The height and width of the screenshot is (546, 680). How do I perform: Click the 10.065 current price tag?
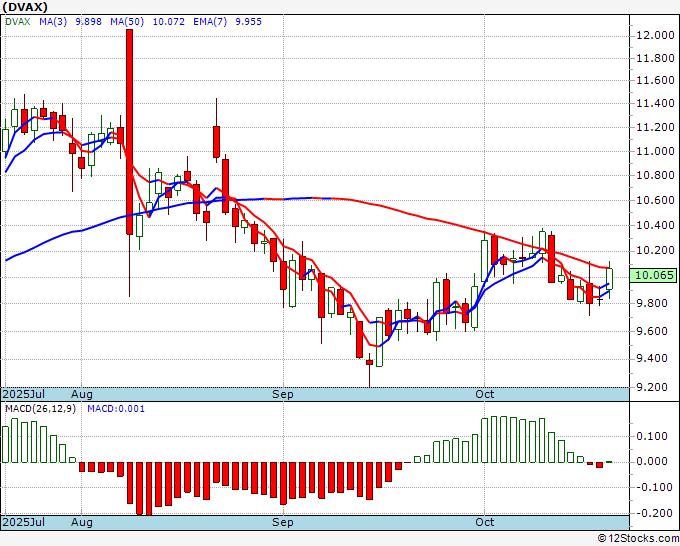pos(654,275)
